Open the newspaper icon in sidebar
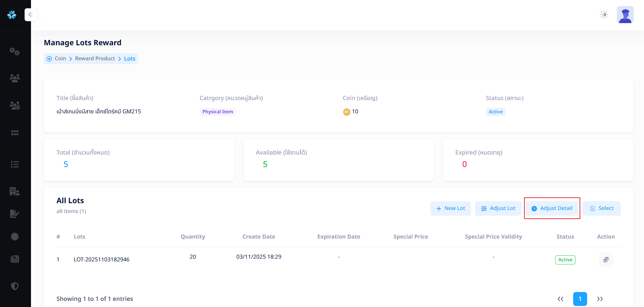644x307 pixels. 15,259
